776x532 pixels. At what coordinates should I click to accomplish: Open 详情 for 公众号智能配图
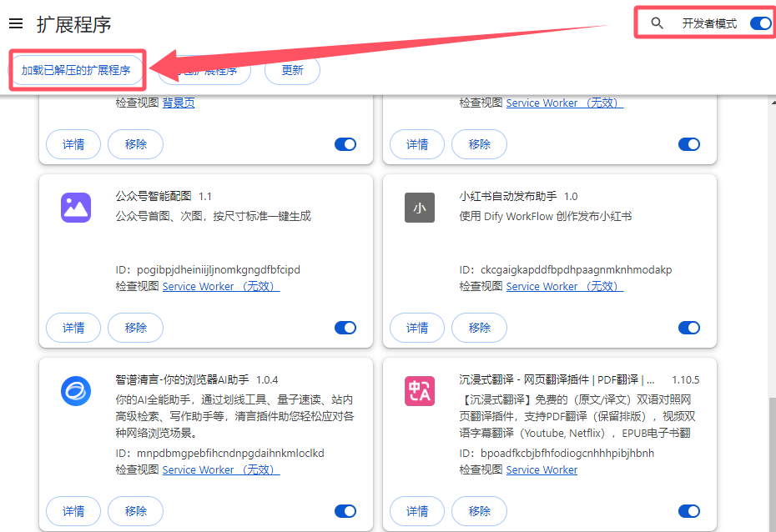[73, 328]
